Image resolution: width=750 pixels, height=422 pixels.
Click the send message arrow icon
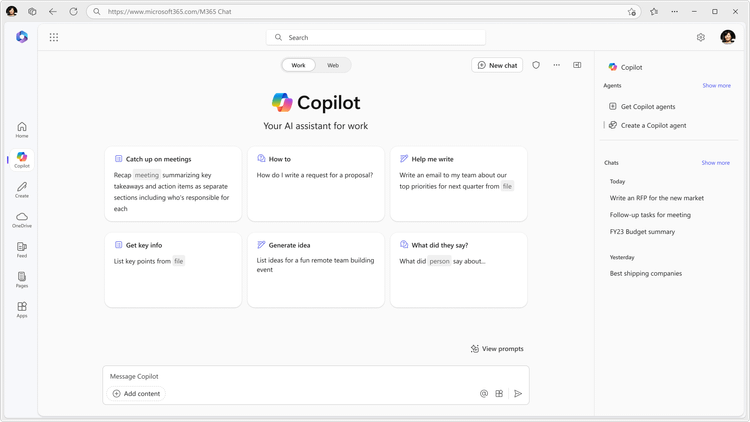[x=518, y=394]
